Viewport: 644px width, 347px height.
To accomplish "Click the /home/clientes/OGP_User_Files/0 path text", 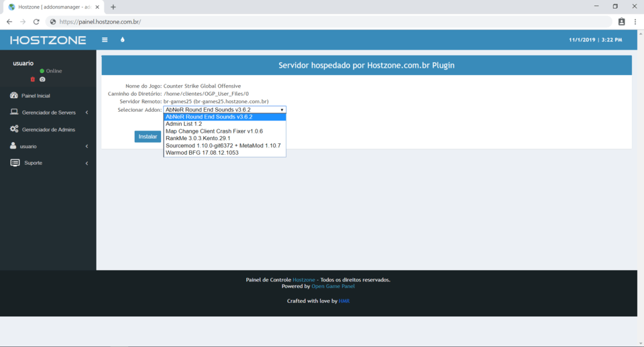I will click(x=206, y=94).
